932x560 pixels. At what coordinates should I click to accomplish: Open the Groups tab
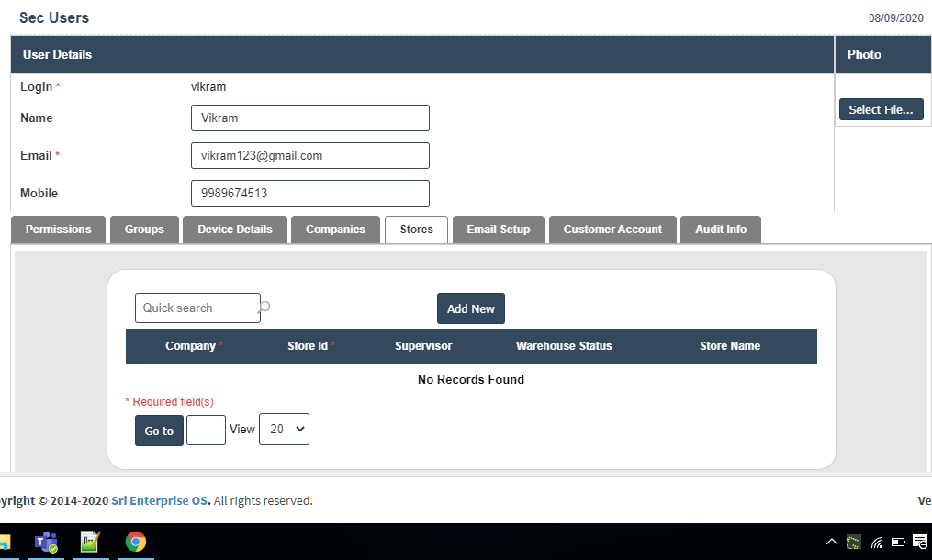pos(144,230)
